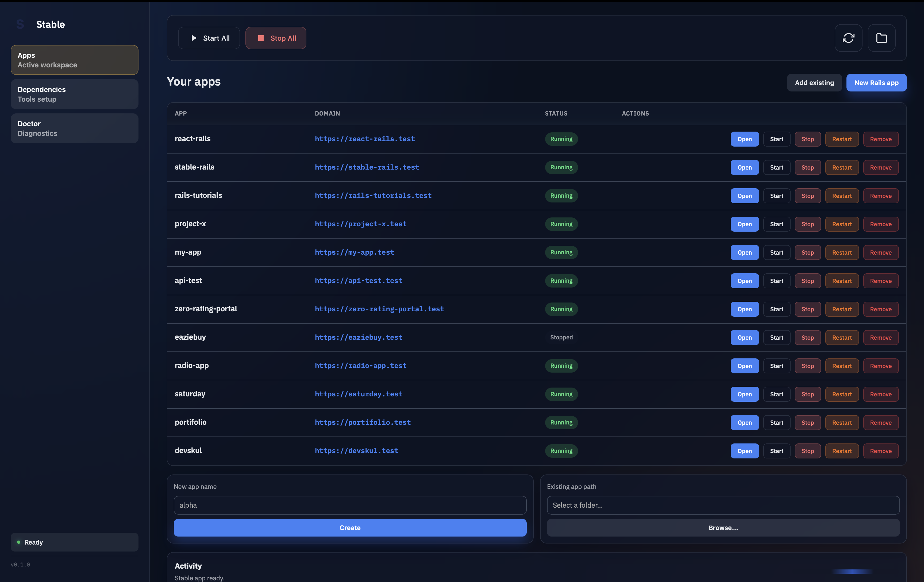The height and width of the screenshot is (582, 924).
Task: Open the my-app.test domain link
Action: (354, 252)
